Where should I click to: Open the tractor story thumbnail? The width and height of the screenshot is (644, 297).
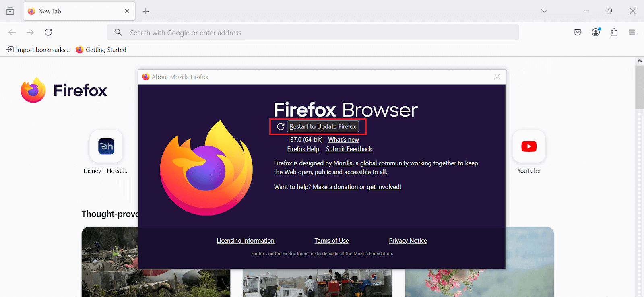318,283
